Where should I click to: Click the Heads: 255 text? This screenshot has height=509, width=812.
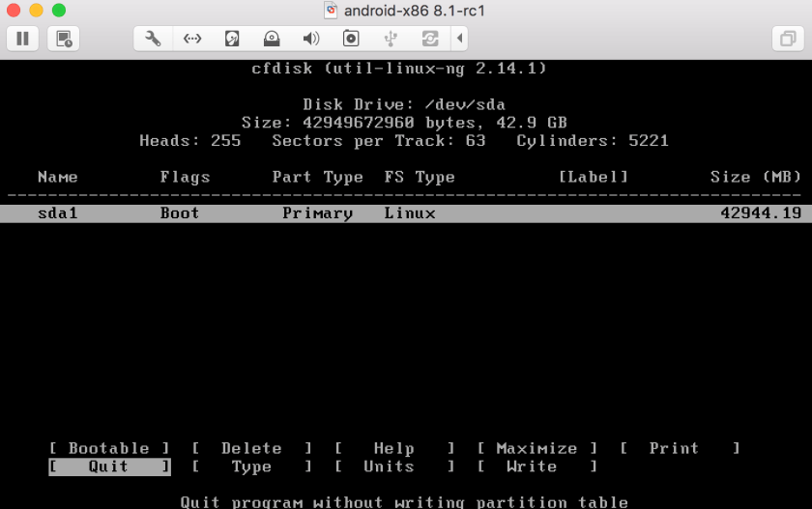tap(190, 141)
